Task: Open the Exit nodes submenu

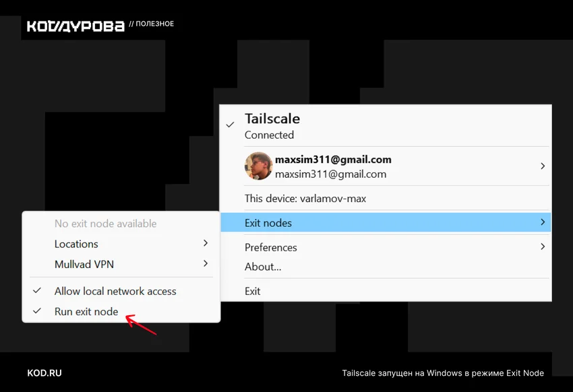Action: pyautogui.click(x=386, y=222)
